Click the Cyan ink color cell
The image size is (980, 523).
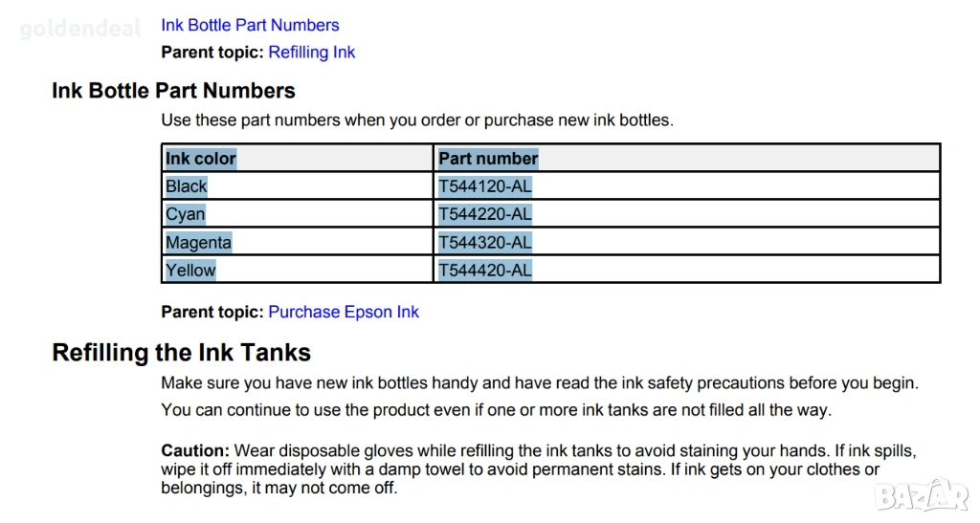[186, 214]
